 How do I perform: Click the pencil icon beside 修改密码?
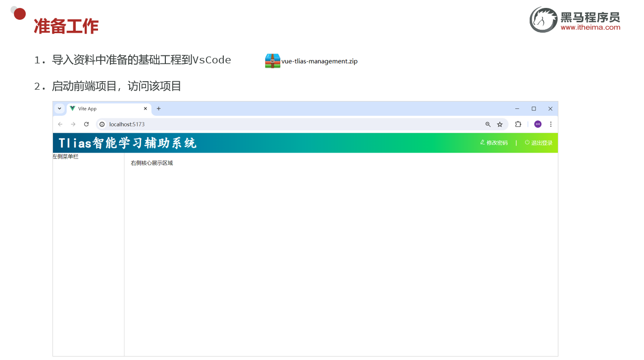pos(482,143)
